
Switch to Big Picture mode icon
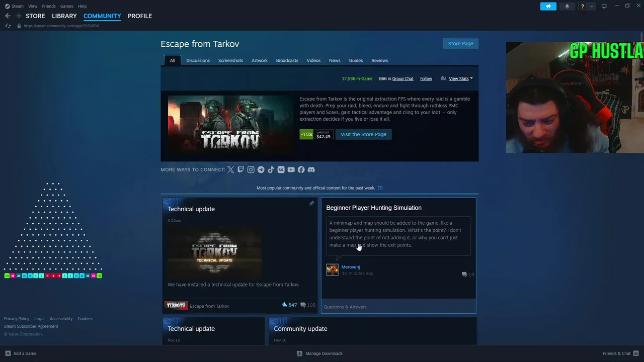point(604,6)
